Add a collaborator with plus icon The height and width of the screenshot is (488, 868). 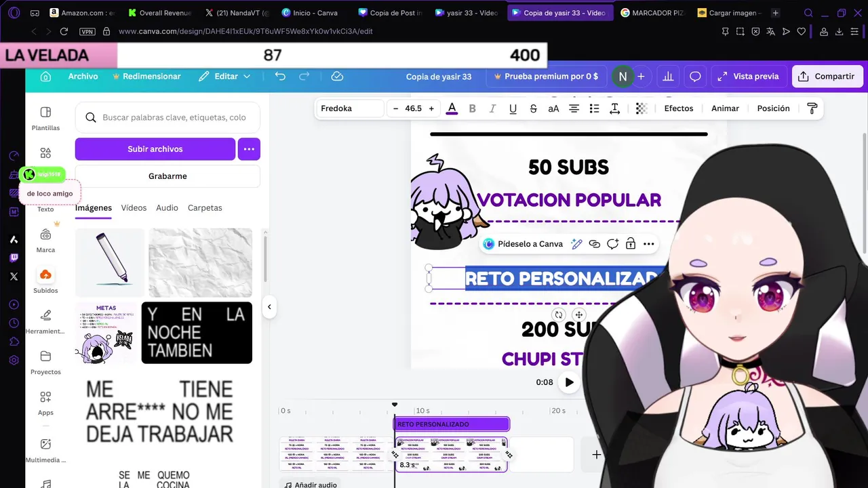coord(641,77)
